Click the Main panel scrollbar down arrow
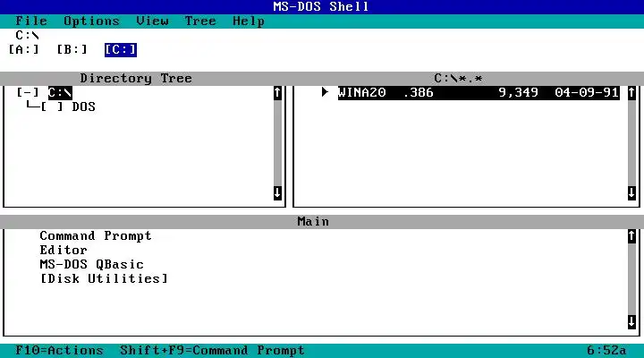 tap(631, 322)
